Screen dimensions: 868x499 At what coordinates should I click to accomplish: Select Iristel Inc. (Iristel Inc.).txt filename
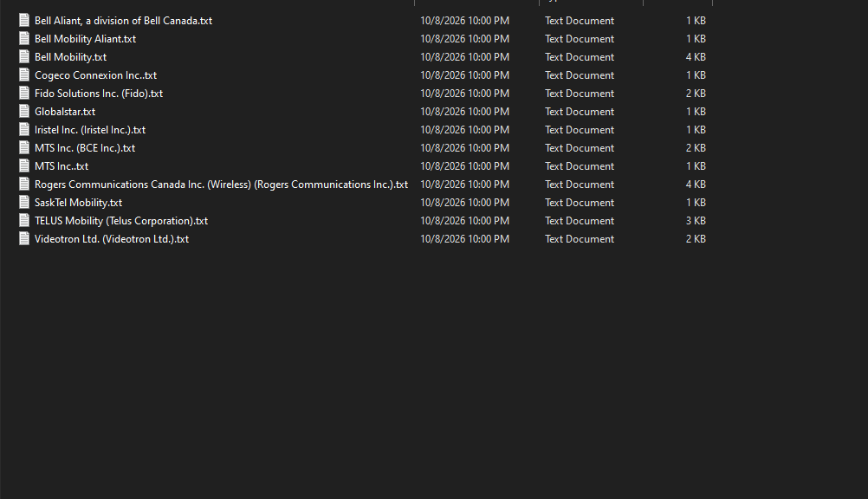click(x=90, y=130)
